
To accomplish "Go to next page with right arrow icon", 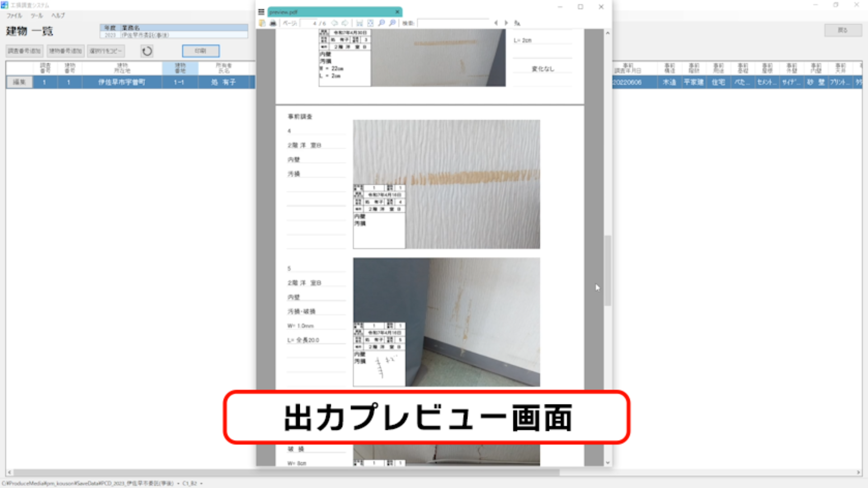I will pyautogui.click(x=345, y=23).
